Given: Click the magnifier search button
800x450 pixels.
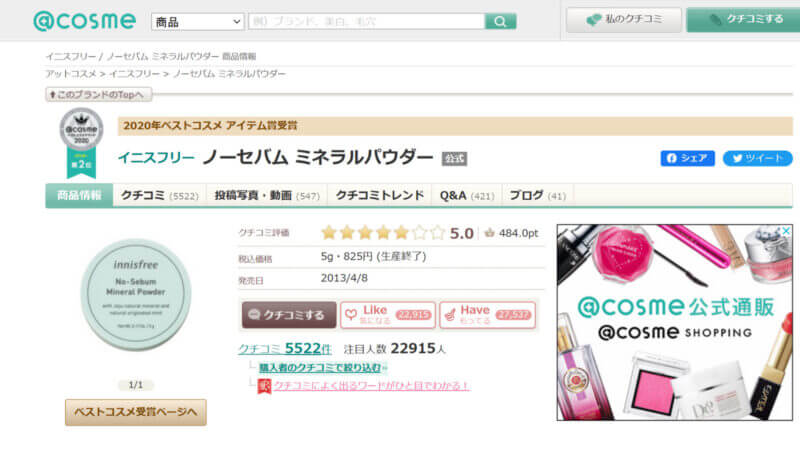Looking at the screenshot, I should coord(501,21).
